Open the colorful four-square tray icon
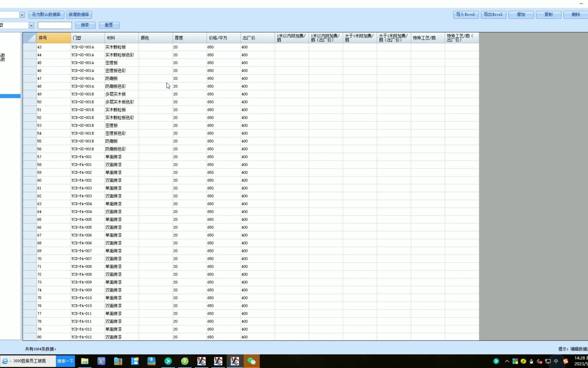 tap(515, 361)
